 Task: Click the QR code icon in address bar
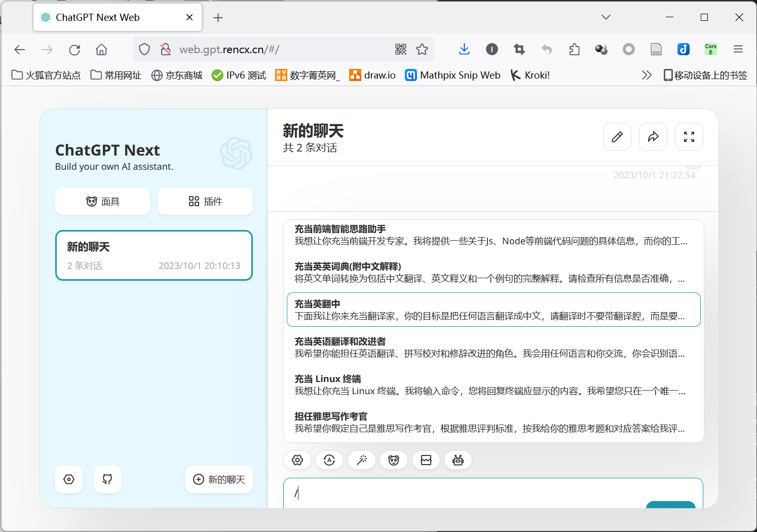401,49
